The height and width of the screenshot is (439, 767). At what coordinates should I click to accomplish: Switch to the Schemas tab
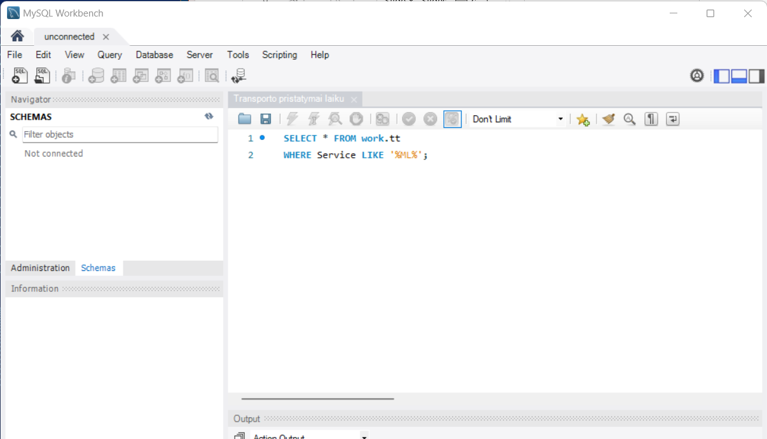click(x=98, y=268)
